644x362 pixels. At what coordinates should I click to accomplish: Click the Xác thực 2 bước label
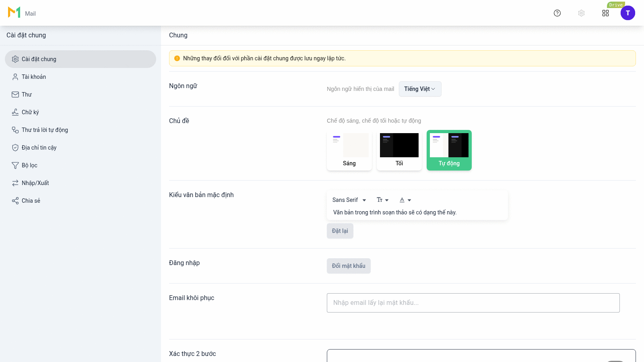pyautogui.click(x=192, y=354)
